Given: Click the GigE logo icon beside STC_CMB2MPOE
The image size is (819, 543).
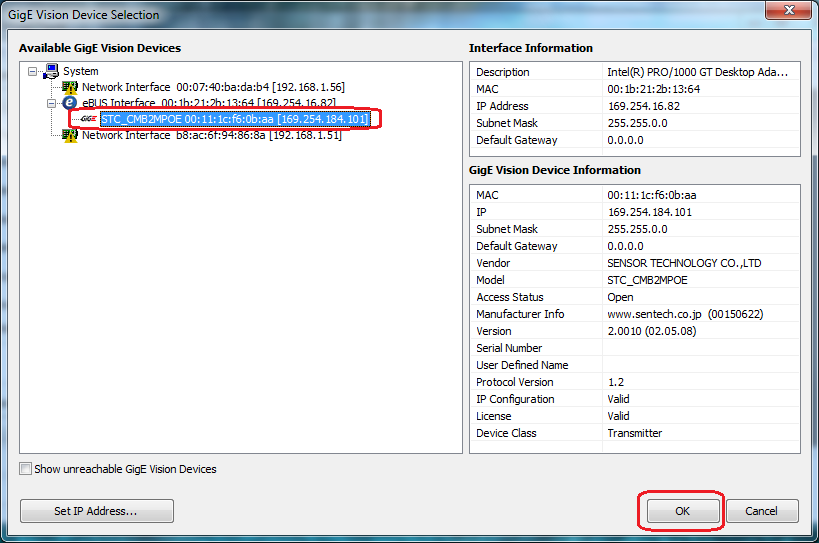Looking at the screenshot, I should (88, 119).
